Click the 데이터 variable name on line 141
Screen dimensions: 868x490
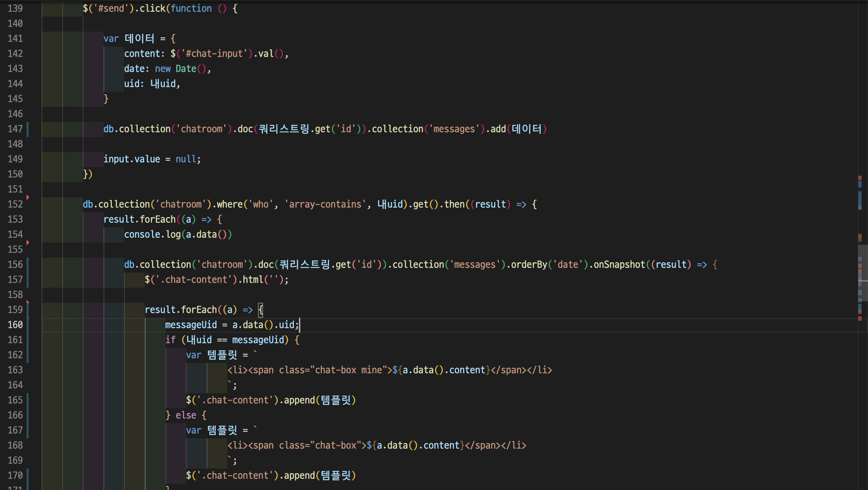[x=139, y=39]
